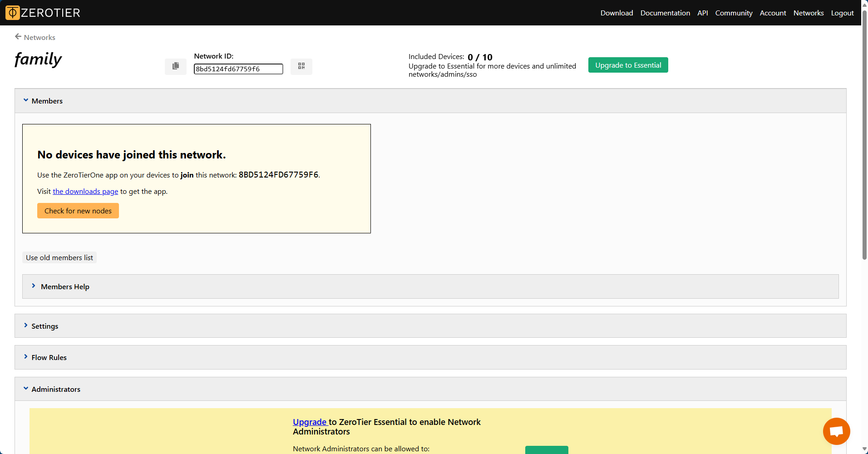Copy the network ID with the clipboard icon
This screenshot has width=868, height=454.
point(176,66)
